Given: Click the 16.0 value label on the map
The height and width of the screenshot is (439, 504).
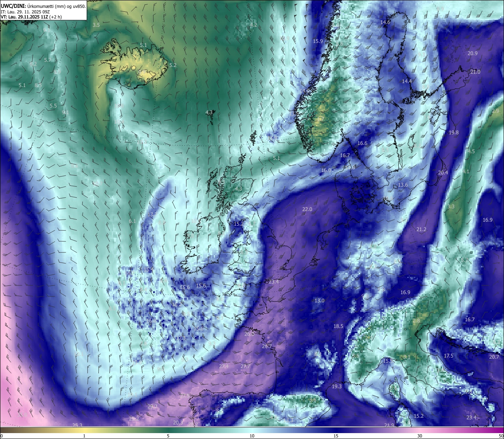Looking at the screenshot, I should click(x=326, y=170).
